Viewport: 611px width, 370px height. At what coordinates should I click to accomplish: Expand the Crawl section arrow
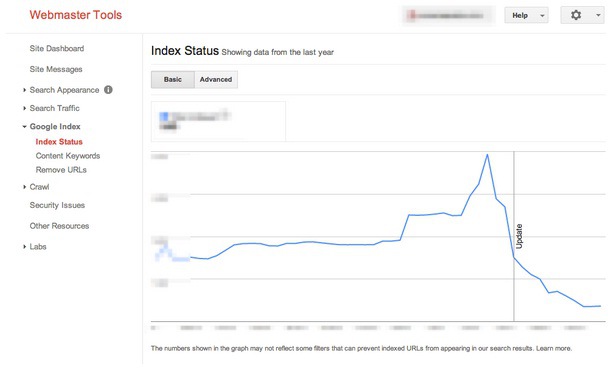tap(24, 187)
